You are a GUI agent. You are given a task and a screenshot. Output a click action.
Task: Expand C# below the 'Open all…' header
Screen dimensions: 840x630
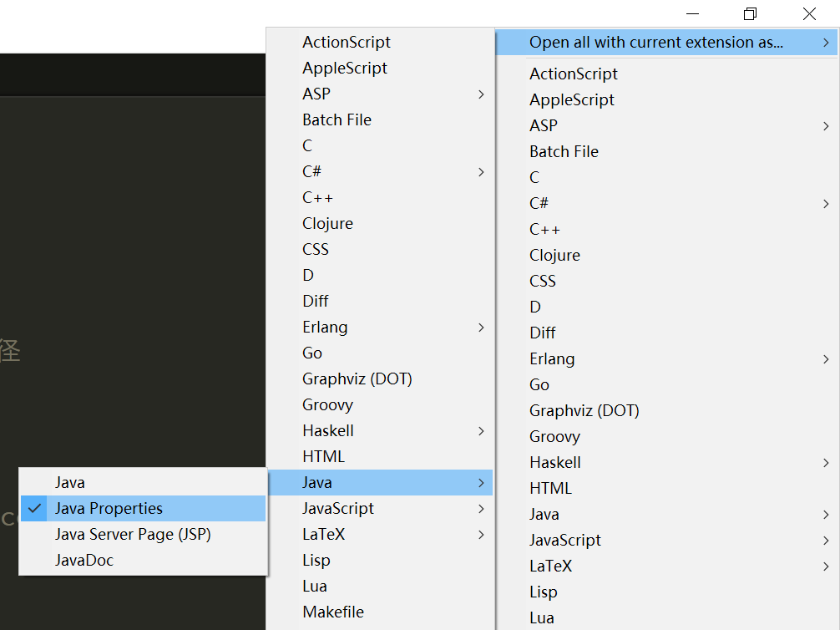[666, 203]
